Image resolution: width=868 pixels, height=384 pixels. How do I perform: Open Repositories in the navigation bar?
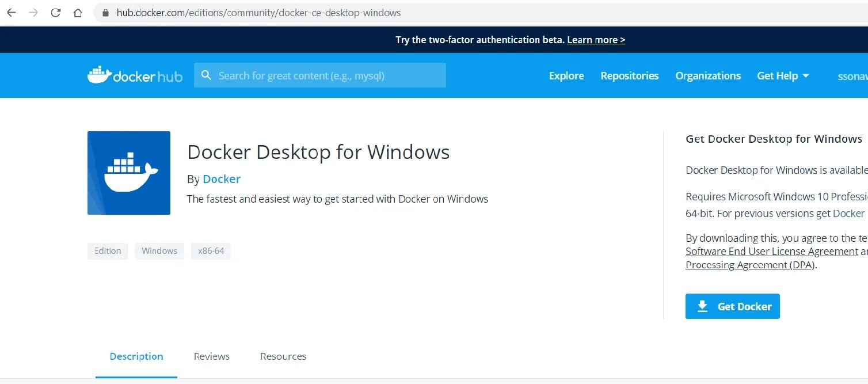[x=629, y=75]
